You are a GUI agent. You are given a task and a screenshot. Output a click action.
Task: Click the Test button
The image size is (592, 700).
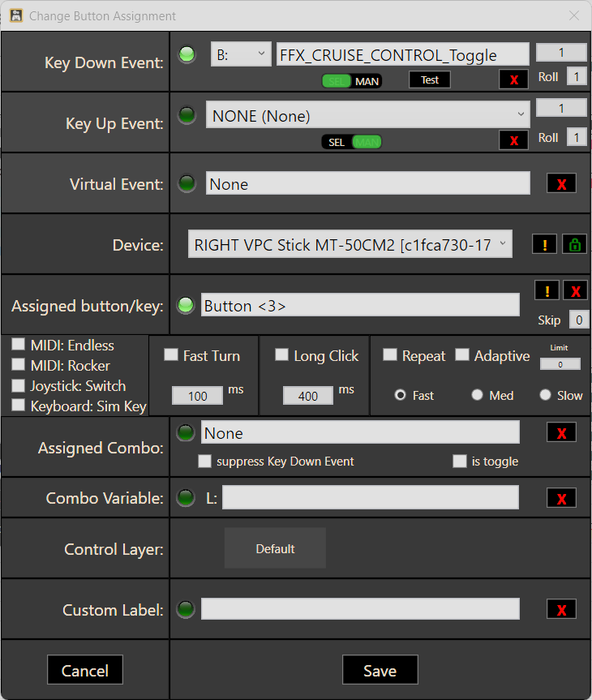click(x=429, y=80)
